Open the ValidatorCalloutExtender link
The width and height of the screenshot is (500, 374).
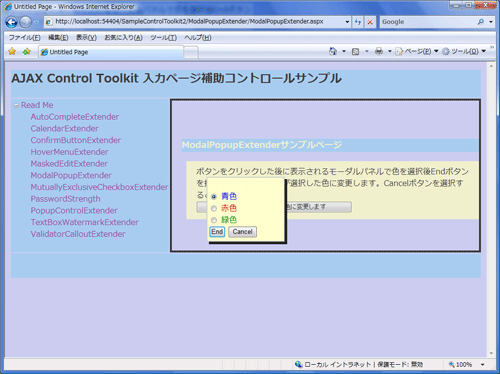78,234
